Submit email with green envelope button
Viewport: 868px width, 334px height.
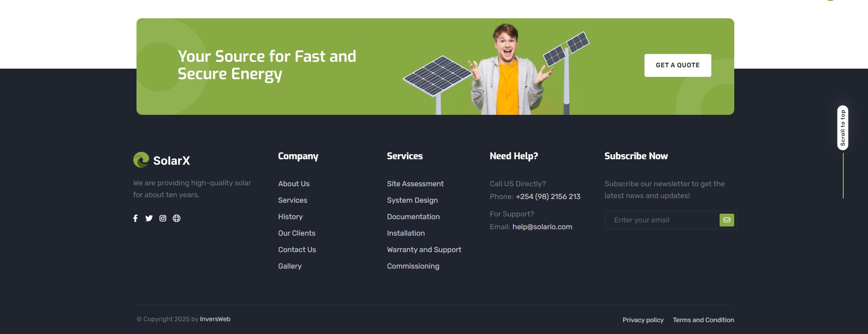(726, 220)
